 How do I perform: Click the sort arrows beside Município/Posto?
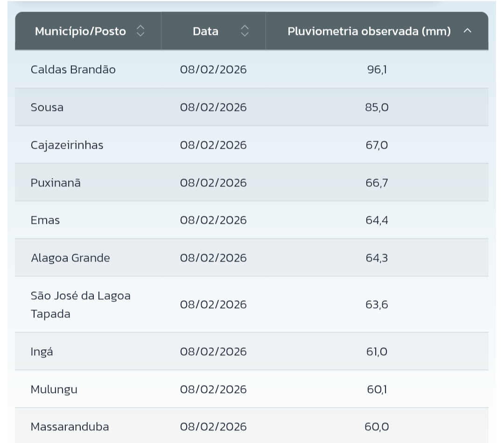pos(140,32)
